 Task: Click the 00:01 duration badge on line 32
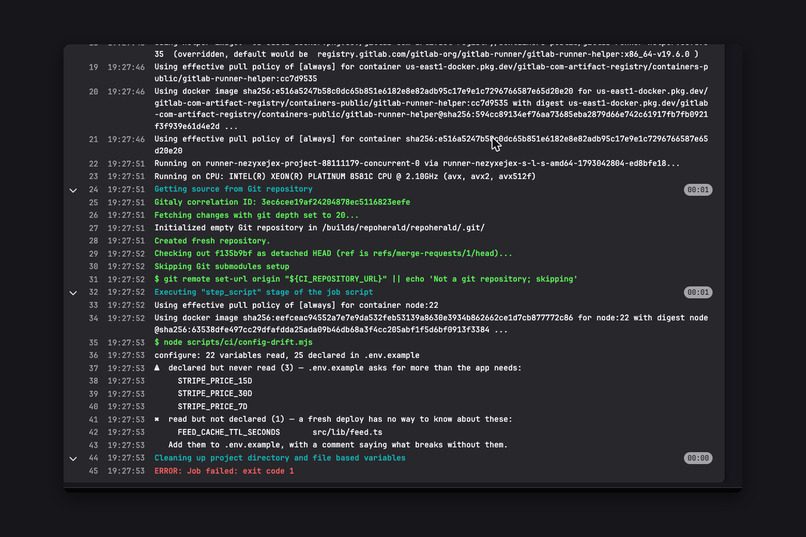[698, 292]
